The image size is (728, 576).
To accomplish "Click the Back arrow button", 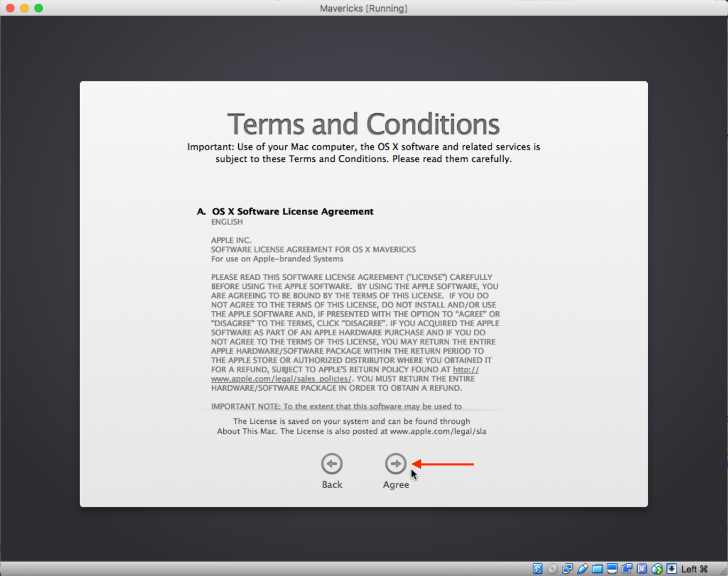I will pos(332,463).
